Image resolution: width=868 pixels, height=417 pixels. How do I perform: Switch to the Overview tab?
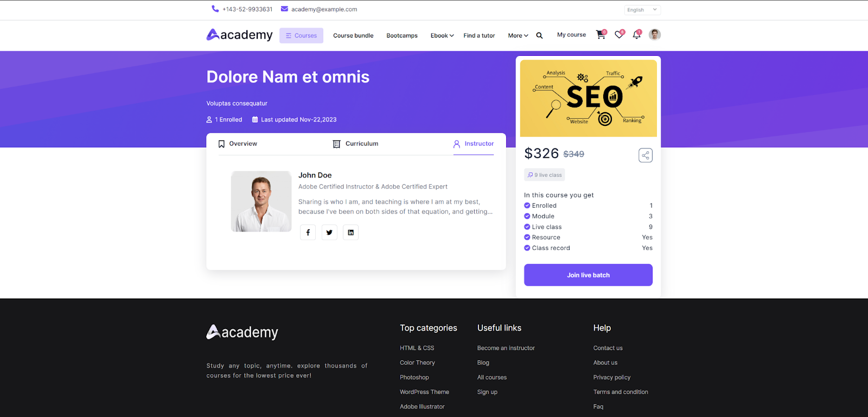[x=238, y=144]
